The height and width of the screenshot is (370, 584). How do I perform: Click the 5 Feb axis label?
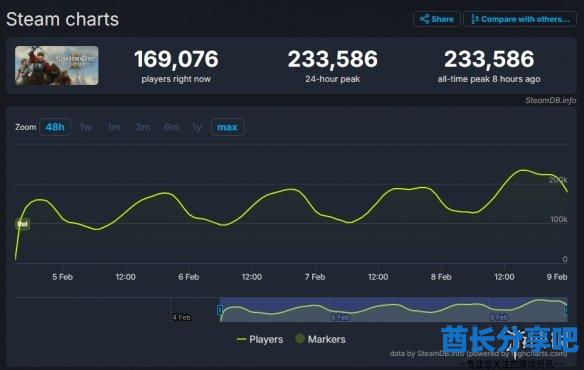(63, 277)
